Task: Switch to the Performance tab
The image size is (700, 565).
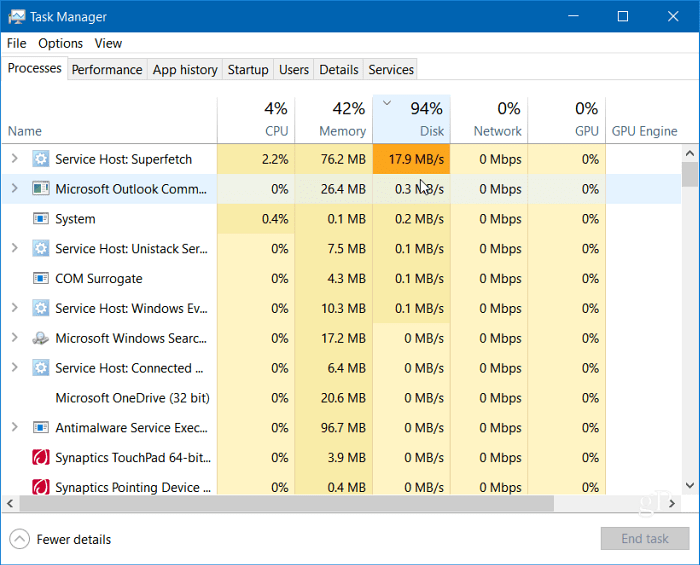Action: pyautogui.click(x=107, y=69)
